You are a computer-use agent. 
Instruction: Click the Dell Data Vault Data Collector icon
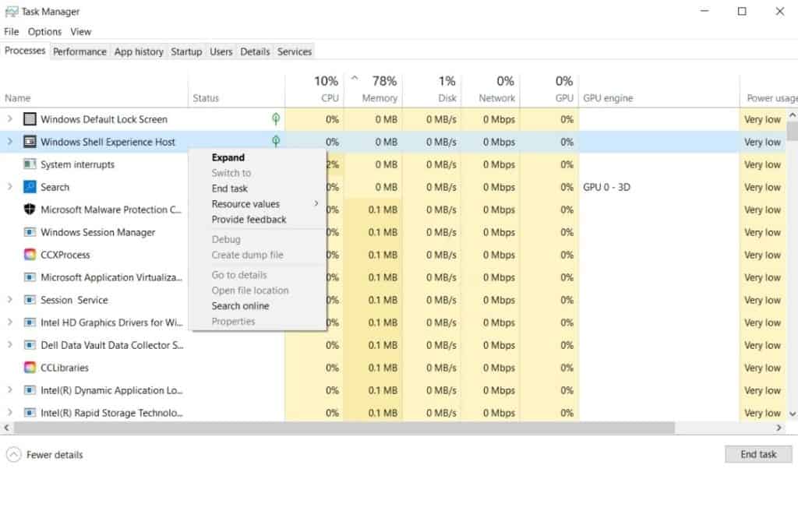(30, 345)
